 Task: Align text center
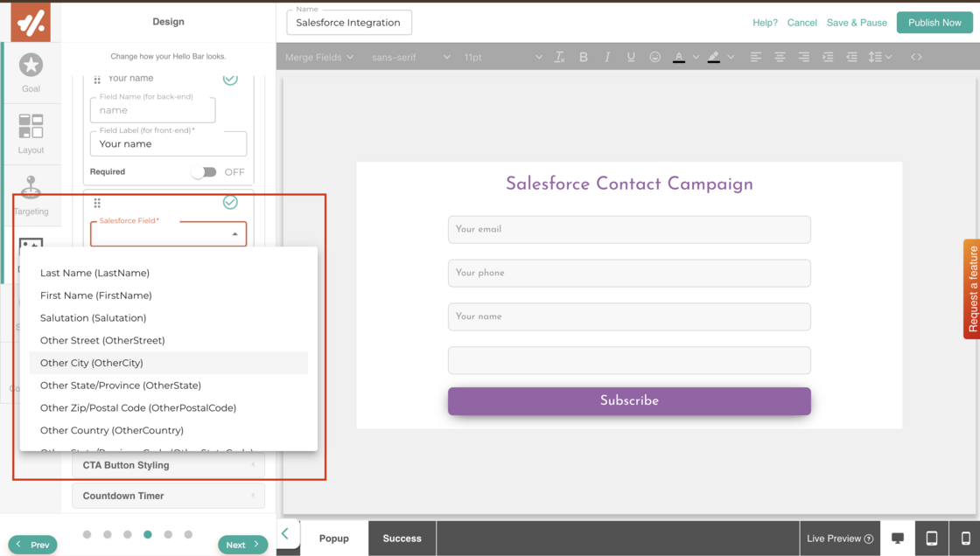pos(780,57)
